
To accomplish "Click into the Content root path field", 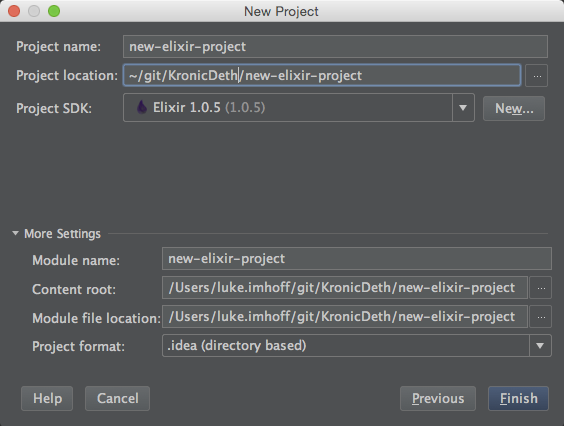I will (345, 287).
